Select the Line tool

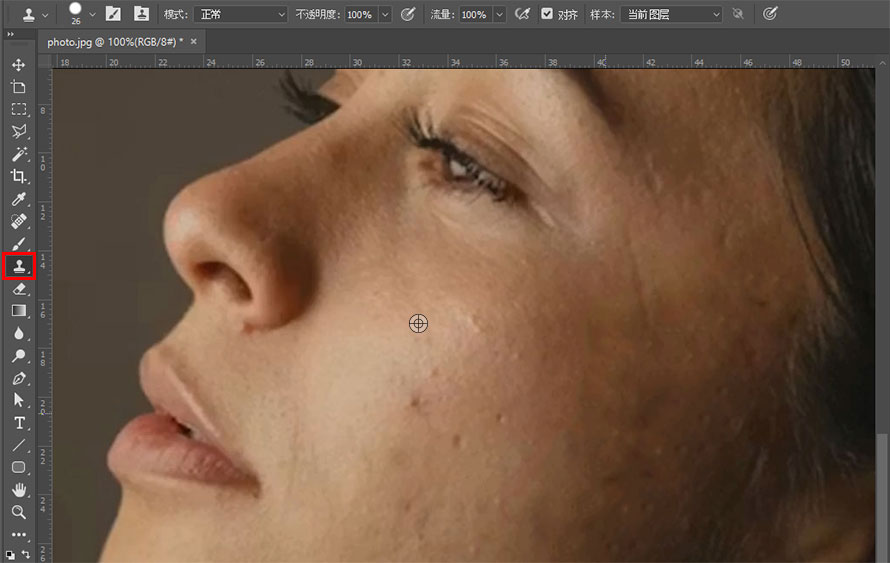click(19, 446)
